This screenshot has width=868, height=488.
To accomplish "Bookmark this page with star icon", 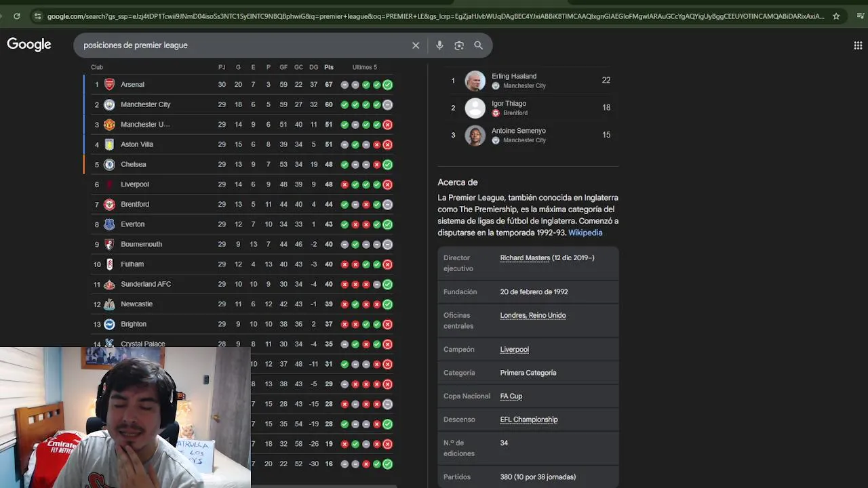I will click(x=836, y=16).
